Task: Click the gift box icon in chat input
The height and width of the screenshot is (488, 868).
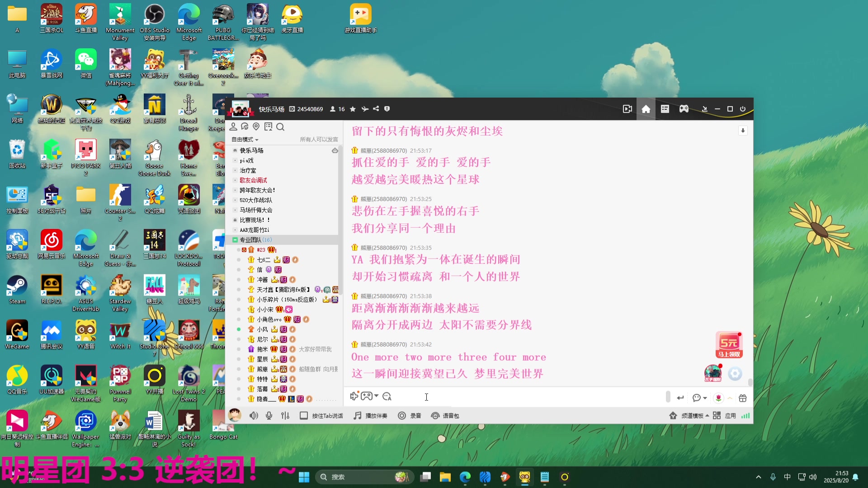Action: pos(743,398)
